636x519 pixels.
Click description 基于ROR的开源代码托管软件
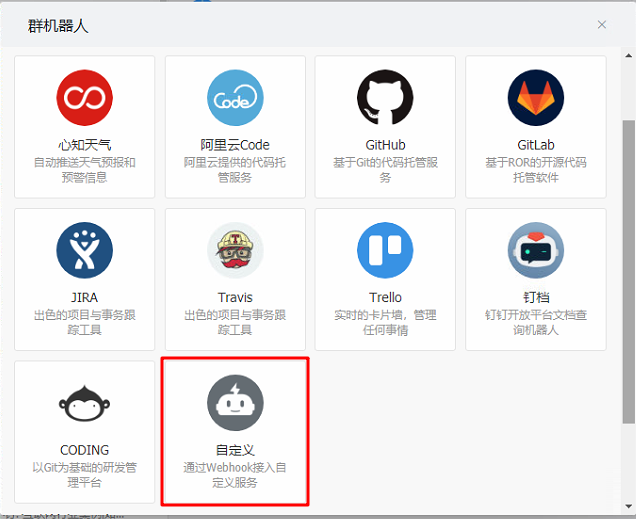click(x=536, y=170)
